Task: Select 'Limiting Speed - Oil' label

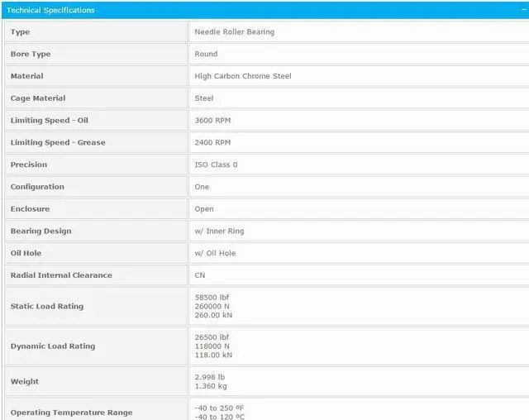Action: click(x=50, y=121)
